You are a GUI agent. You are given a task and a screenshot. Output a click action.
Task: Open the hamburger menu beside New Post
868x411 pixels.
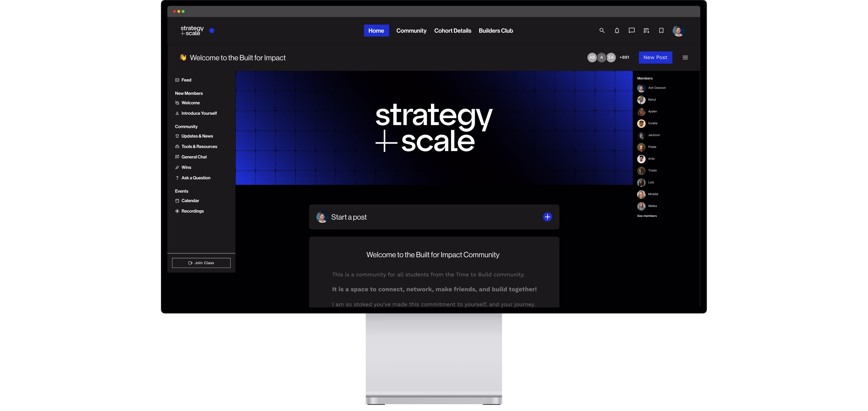(x=685, y=58)
